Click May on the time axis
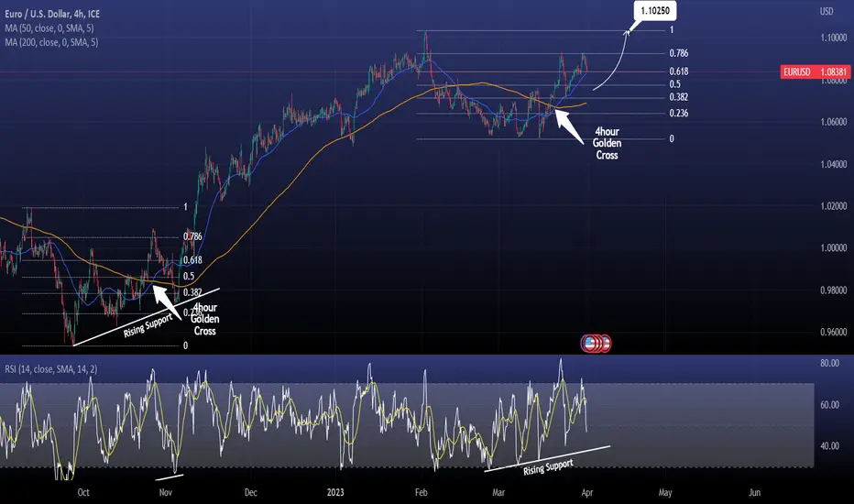Viewport: 854px width, 504px height. click(665, 492)
